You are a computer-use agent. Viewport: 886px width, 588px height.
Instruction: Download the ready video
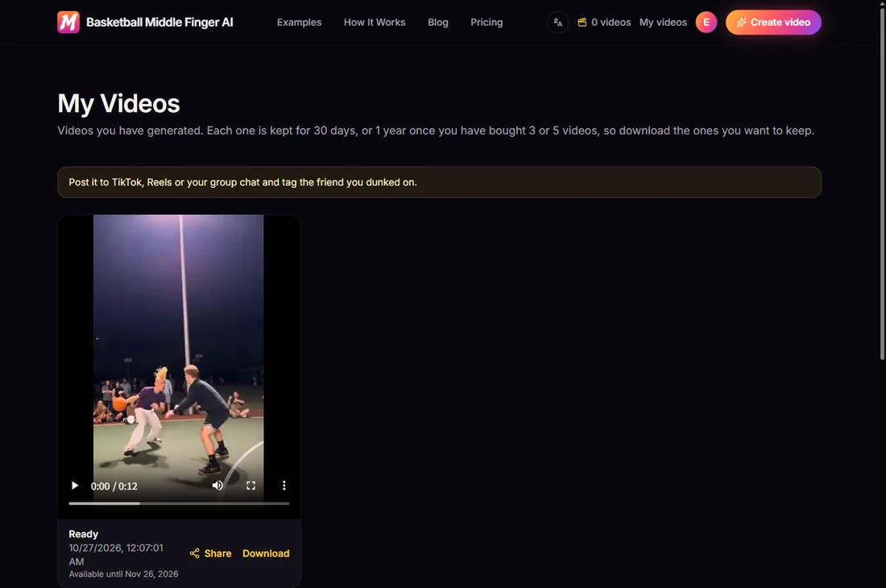coord(266,553)
